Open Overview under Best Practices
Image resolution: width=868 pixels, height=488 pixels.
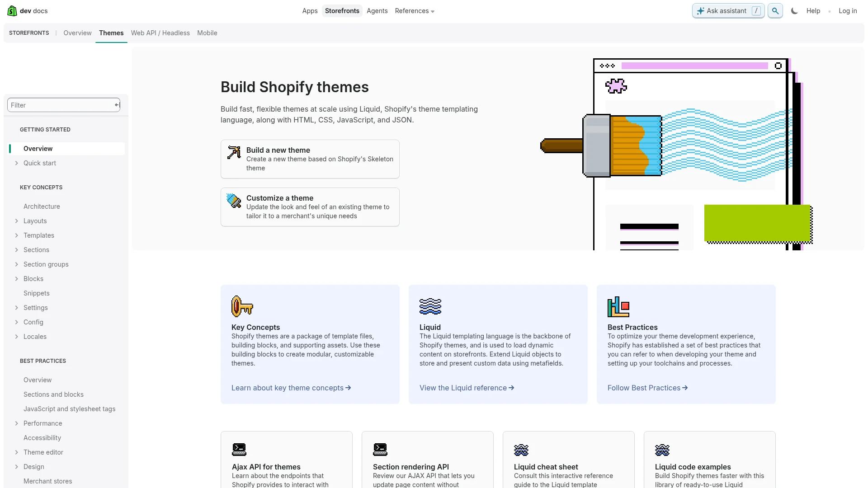(x=38, y=380)
